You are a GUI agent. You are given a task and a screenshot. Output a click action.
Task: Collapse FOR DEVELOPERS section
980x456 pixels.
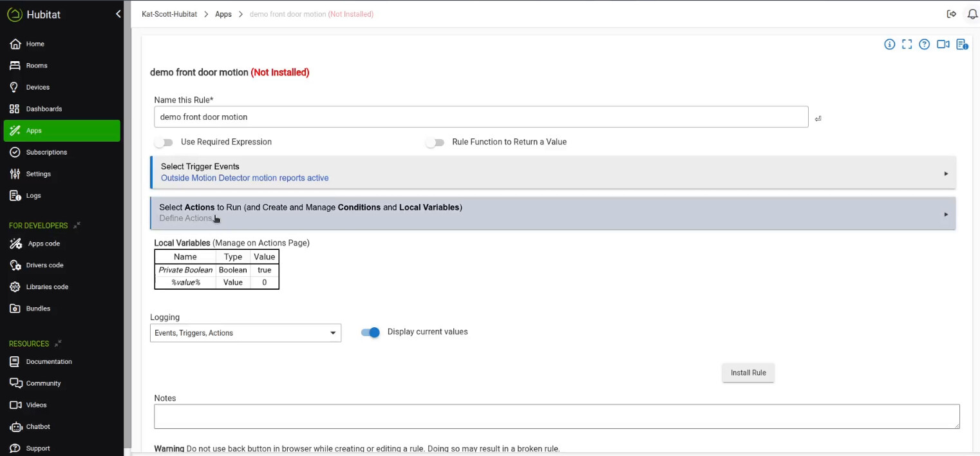click(x=77, y=225)
